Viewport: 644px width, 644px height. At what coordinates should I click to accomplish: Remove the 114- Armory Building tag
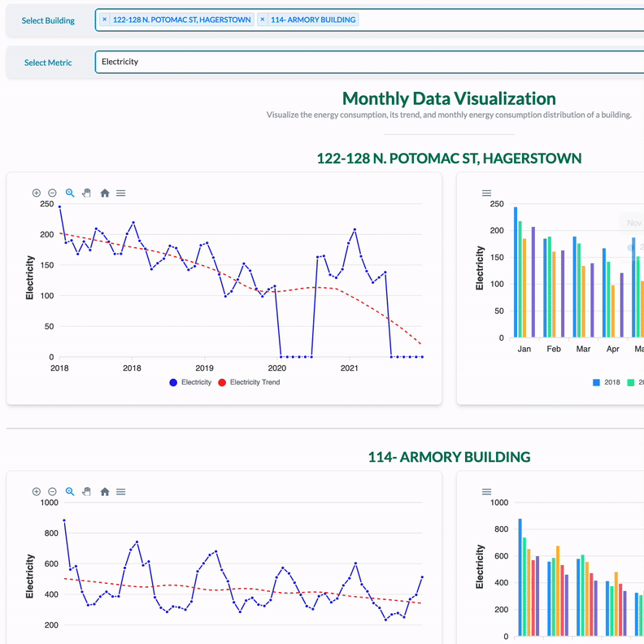point(263,20)
